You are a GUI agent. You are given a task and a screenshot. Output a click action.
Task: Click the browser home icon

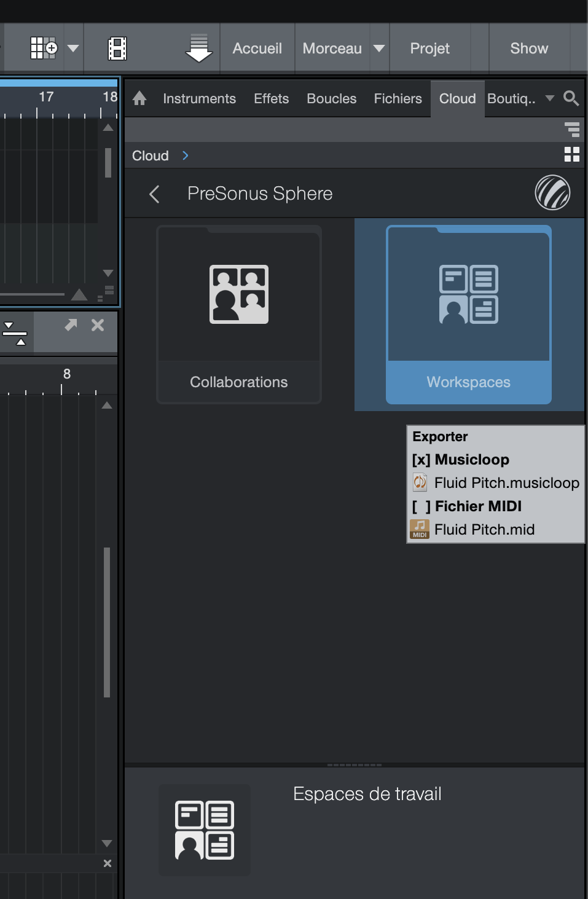(139, 98)
